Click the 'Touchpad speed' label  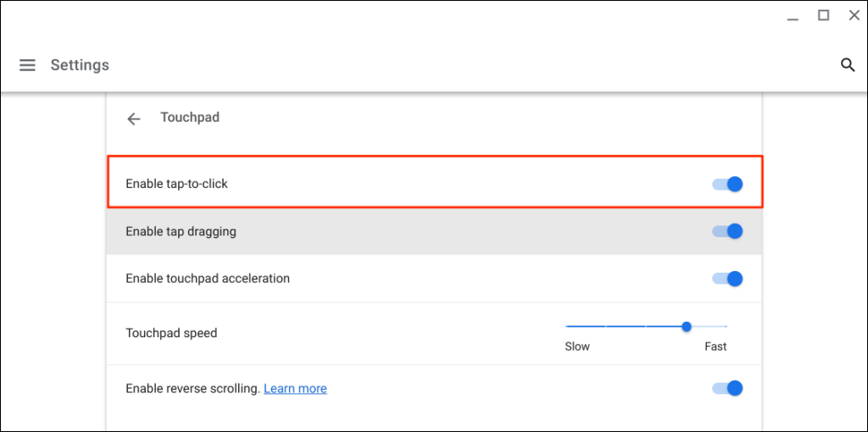171,334
